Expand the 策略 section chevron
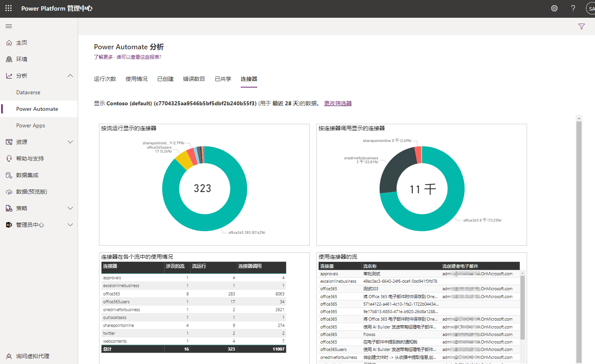 click(x=70, y=208)
